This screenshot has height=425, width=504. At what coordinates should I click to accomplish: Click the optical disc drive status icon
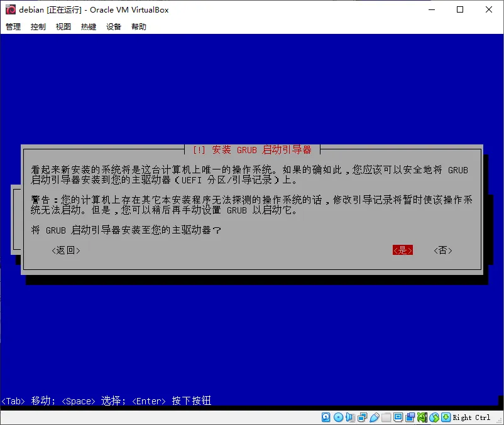coord(338,417)
